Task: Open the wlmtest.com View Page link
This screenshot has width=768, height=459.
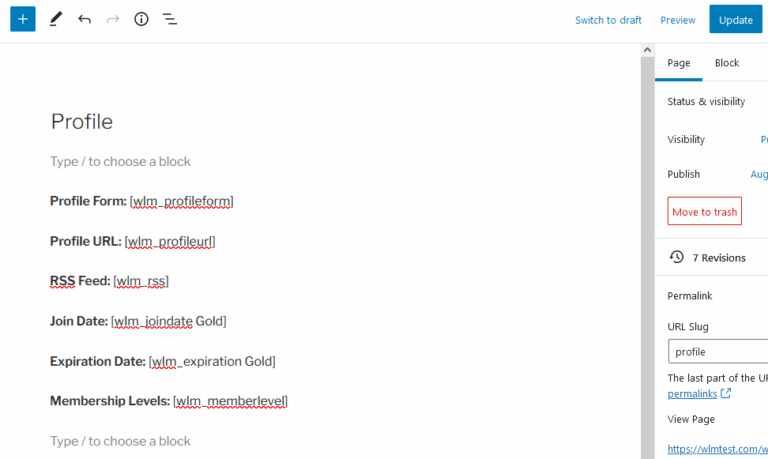Action: tap(717, 449)
